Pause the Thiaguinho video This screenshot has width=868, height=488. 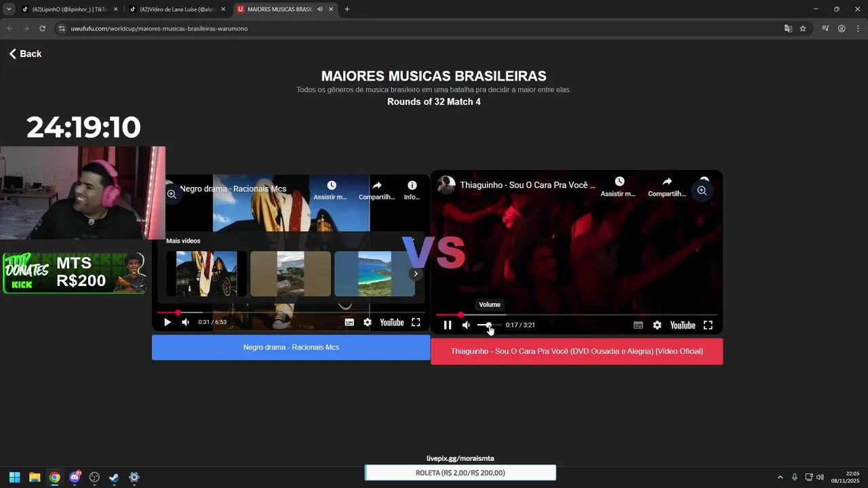pos(448,325)
